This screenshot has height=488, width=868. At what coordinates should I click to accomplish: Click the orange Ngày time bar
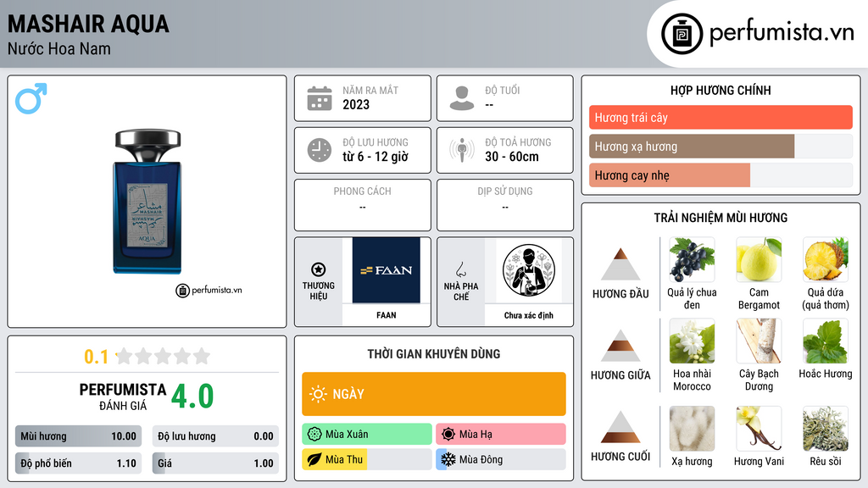coord(434,394)
